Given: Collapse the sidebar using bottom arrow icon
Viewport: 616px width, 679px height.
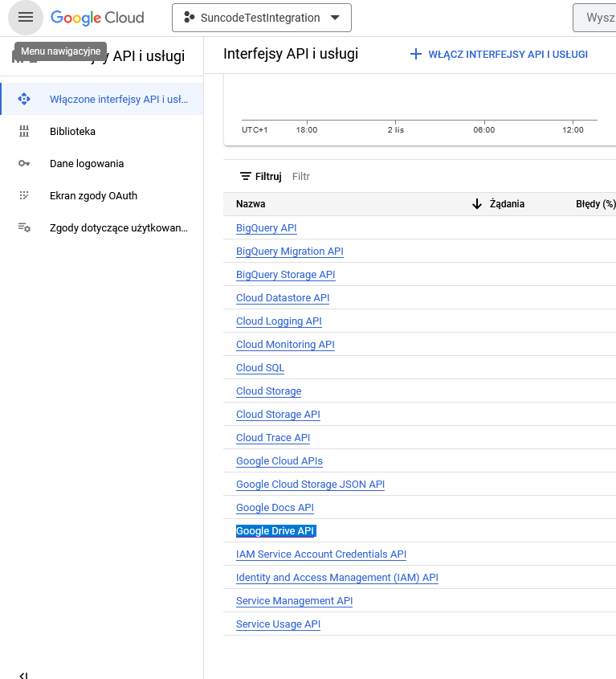Looking at the screenshot, I should click(24, 675).
